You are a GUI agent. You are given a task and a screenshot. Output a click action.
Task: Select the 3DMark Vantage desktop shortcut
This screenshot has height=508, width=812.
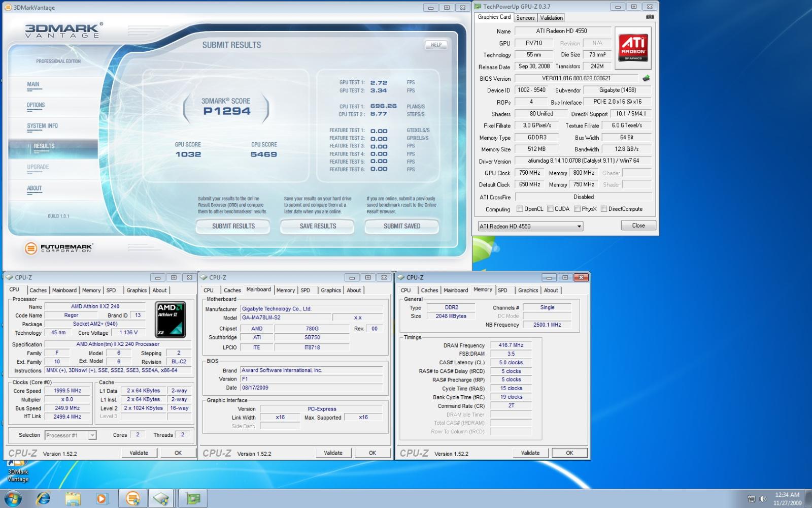[x=18, y=471]
